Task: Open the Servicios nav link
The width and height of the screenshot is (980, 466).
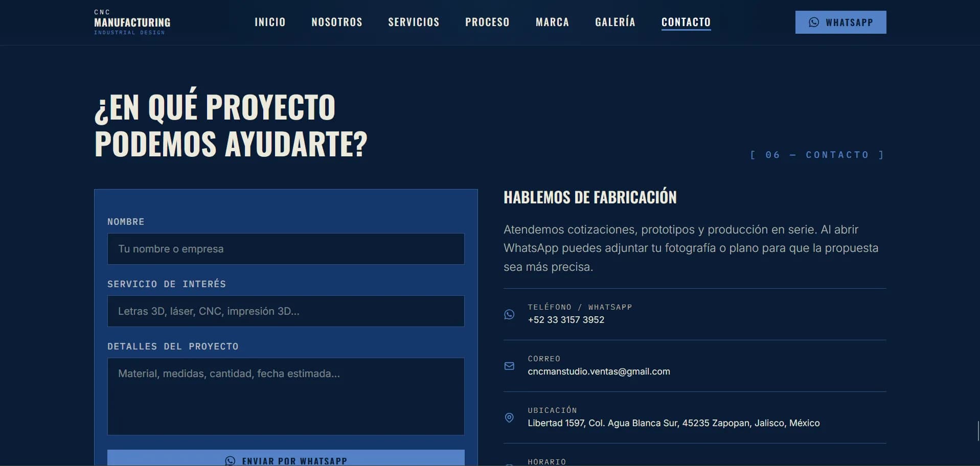Action: tap(414, 22)
